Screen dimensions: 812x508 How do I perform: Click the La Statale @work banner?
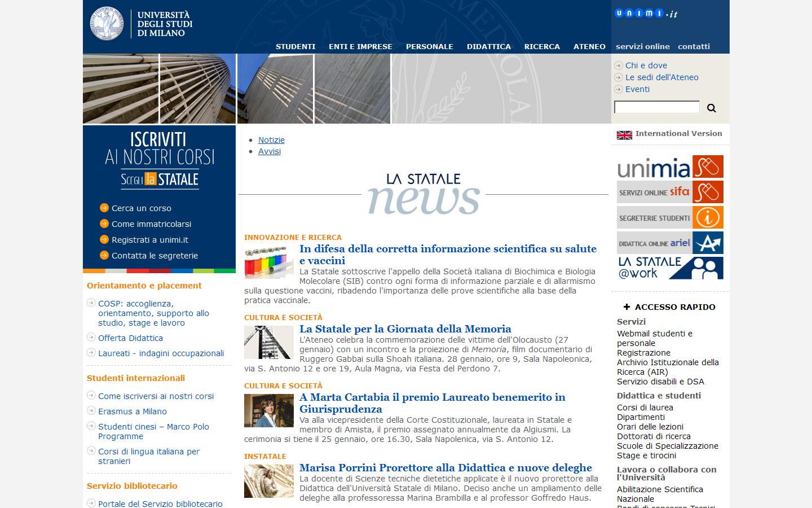point(670,268)
